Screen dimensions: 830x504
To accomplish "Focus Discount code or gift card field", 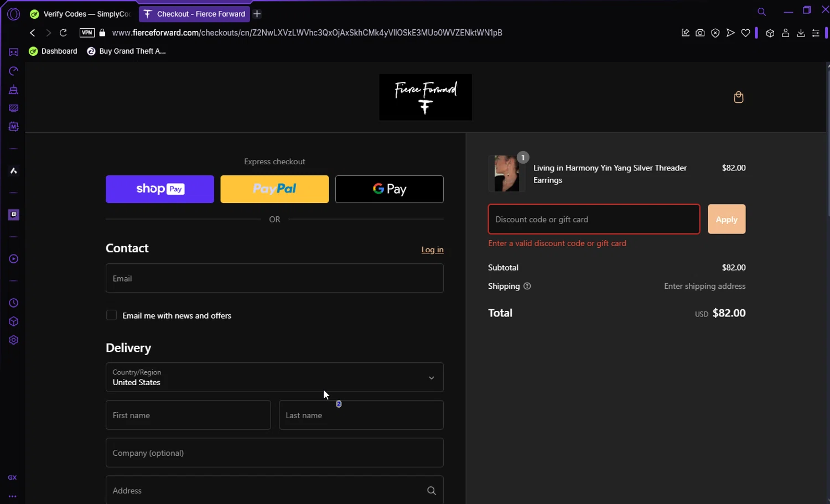I will point(594,219).
